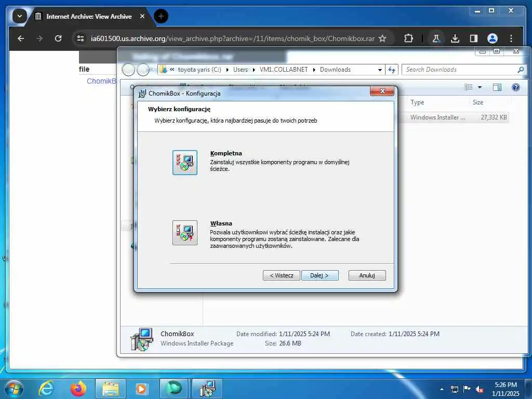Expand the arrow after toyota yaris (C:)
This screenshot has height=399, width=532.
227,70
